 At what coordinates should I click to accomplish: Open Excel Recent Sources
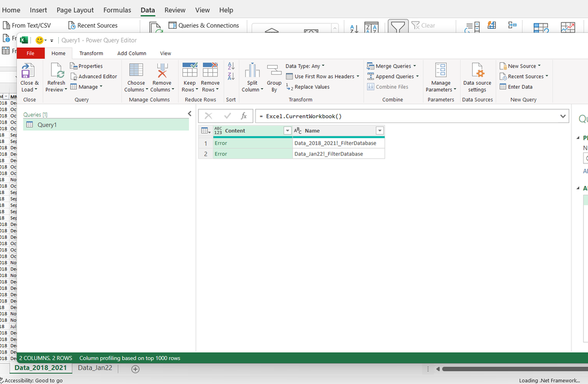click(x=93, y=25)
